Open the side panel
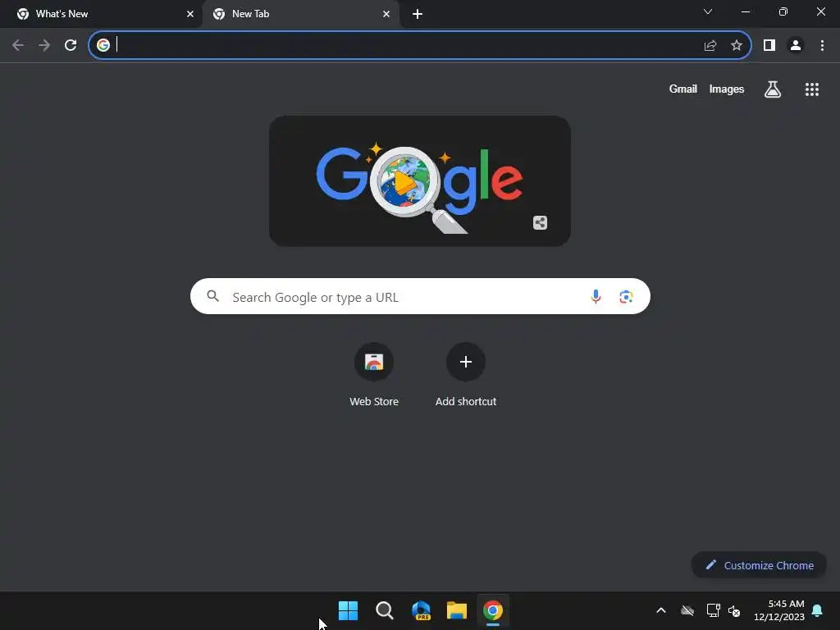 click(x=769, y=46)
